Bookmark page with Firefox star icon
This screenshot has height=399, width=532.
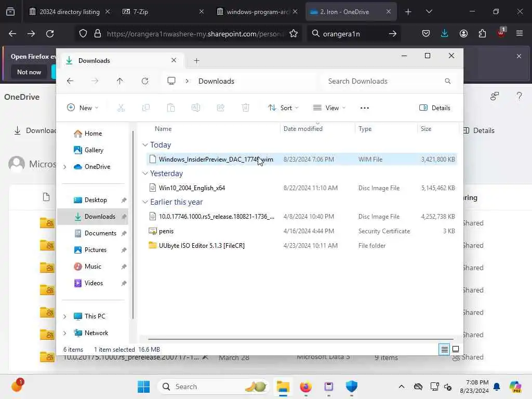[294, 34]
